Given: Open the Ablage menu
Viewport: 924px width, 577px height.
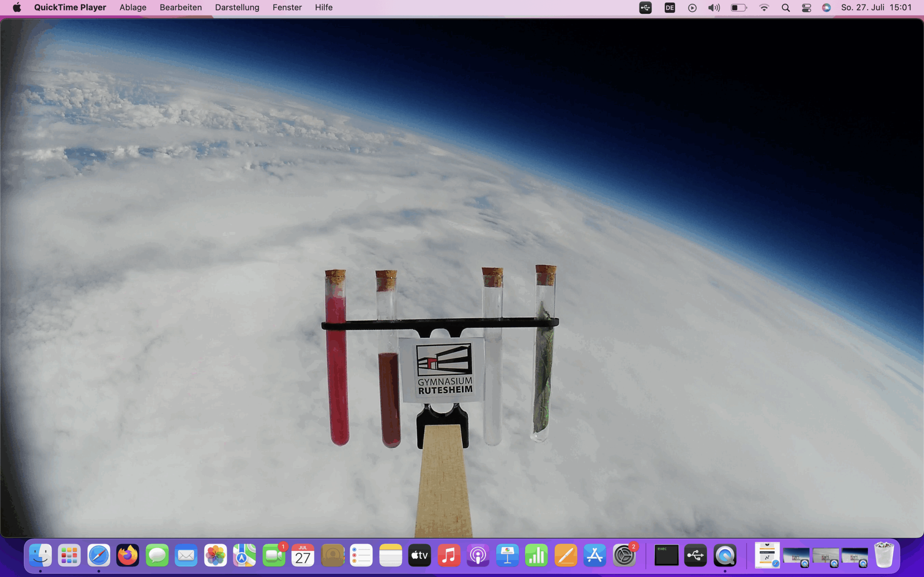Looking at the screenshot, I should pyautogui.click(x=132, y=7).
